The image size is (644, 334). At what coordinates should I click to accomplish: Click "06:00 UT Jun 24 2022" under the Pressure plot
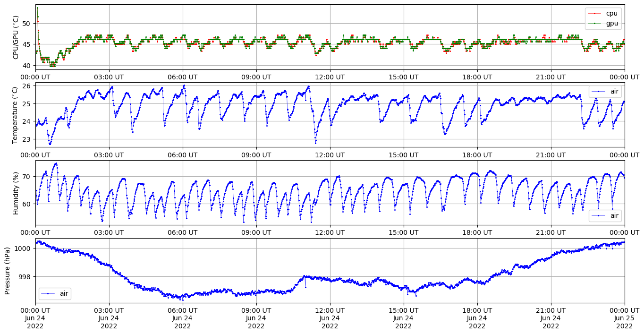point(183,318)
